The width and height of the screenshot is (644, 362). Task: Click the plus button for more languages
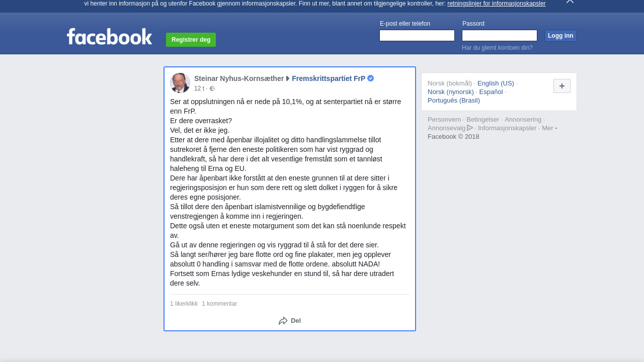click(562, 86)
